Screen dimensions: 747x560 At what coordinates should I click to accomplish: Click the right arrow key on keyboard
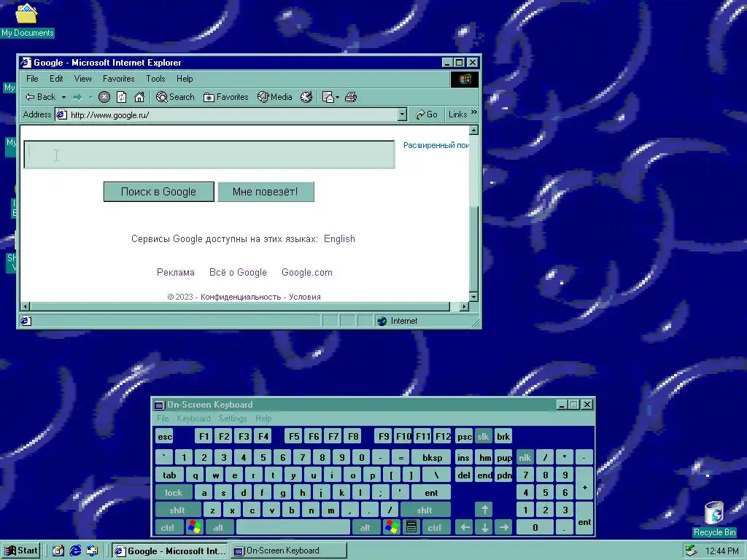(x=504, y=528)
